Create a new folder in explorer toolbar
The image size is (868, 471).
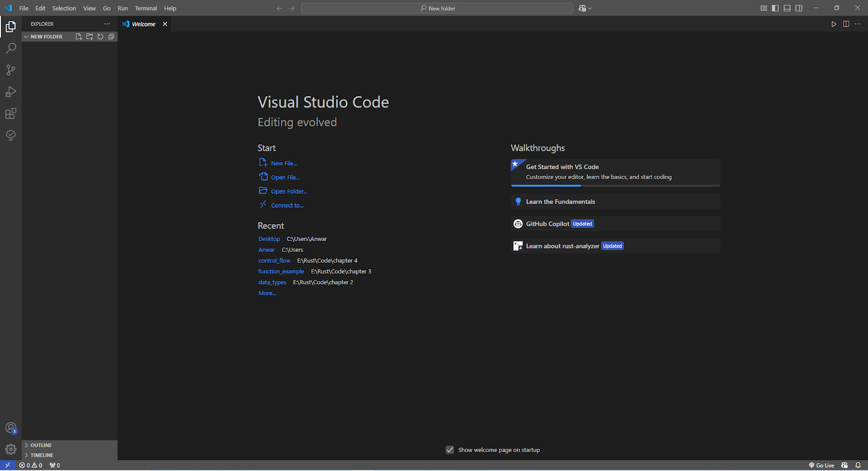coord(90,37)
